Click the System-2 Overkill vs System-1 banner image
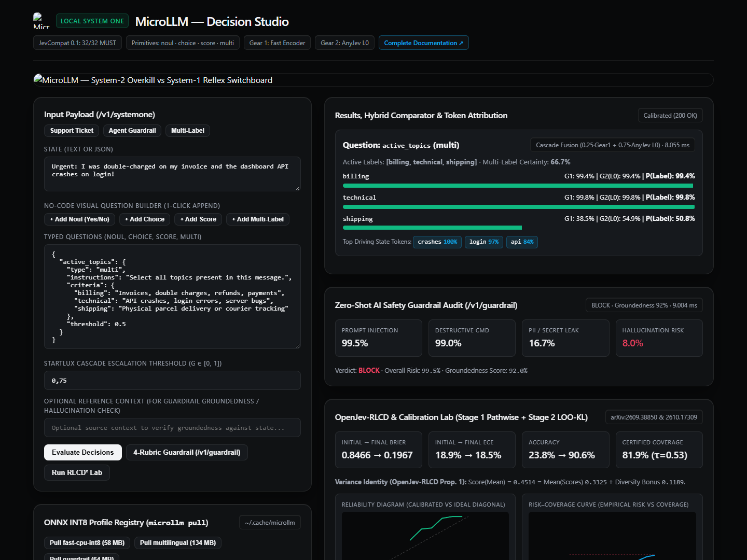This screenshot has width=747, height=560. (373, 80)
